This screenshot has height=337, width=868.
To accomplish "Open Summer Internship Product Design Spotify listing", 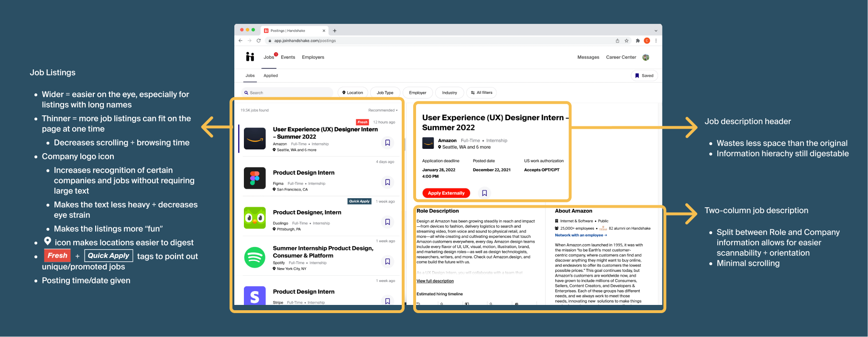I will tap(323, 252).
